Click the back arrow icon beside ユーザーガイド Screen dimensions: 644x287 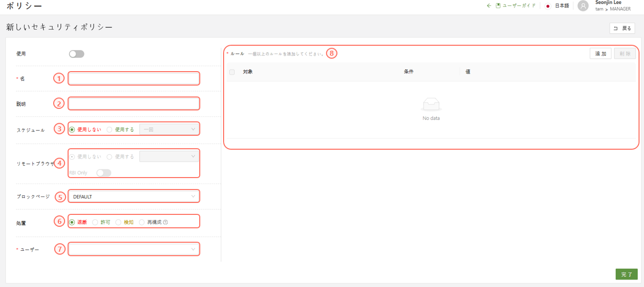[x=488, y=6]
